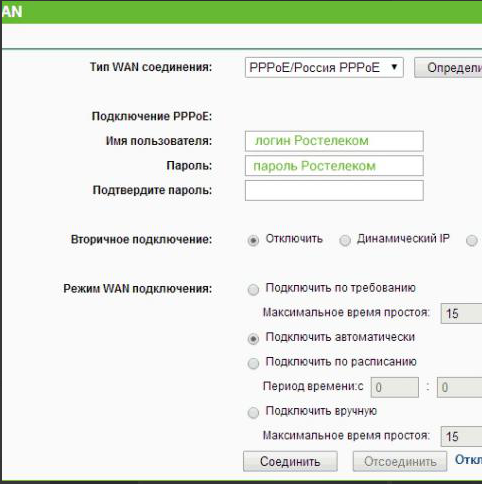
Task: Click idle time field under Подключить вручную
Action: [462, 436]
